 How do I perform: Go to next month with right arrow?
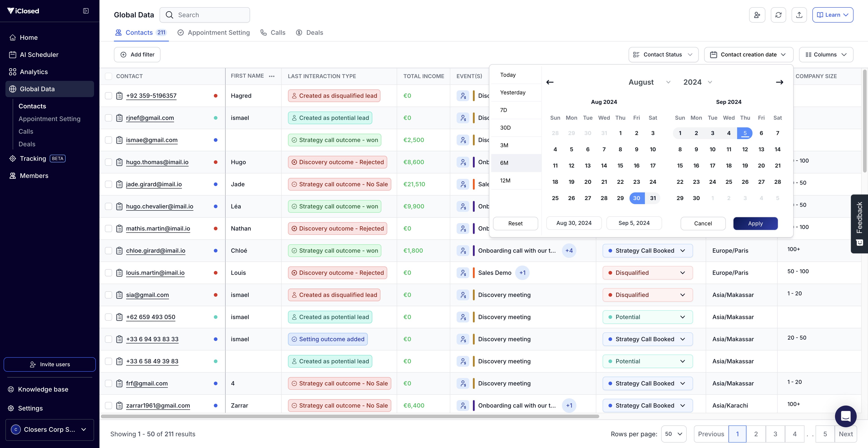779,82
